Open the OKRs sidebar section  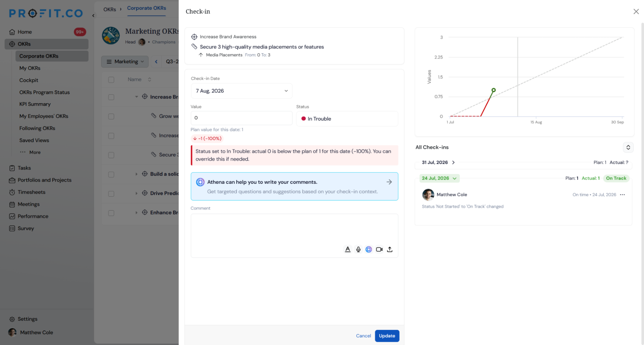point(47,44)
